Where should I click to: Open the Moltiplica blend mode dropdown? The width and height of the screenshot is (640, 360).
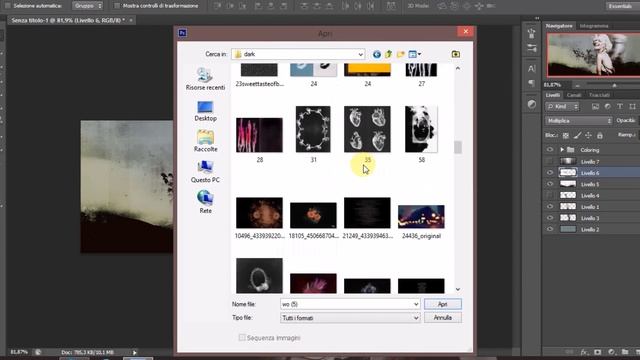click(x=578, y=121)
